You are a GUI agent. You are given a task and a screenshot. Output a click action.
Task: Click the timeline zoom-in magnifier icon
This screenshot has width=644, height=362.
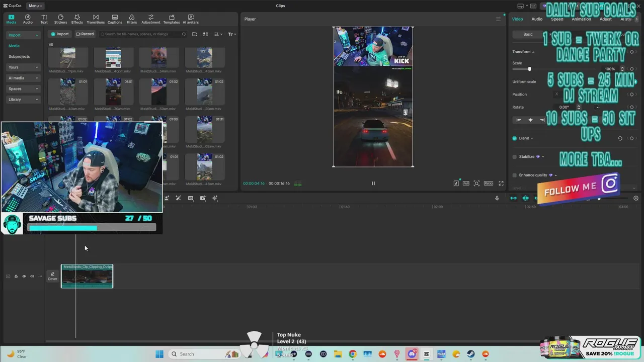click(636, 198)
